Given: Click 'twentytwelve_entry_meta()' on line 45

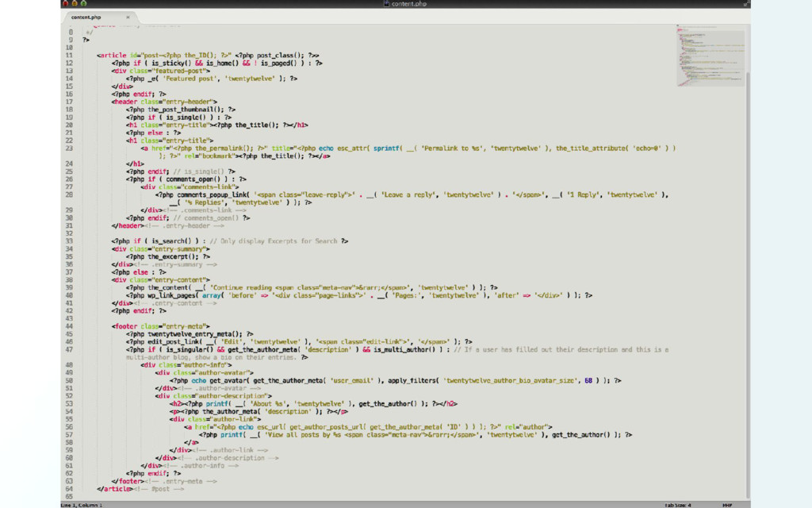Looking at the screenshot, I should (x=195, y=334).
